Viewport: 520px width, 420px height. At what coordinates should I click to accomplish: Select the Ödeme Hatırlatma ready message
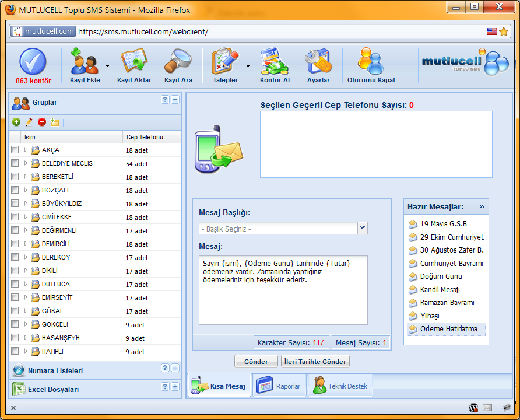coord(446,329)
